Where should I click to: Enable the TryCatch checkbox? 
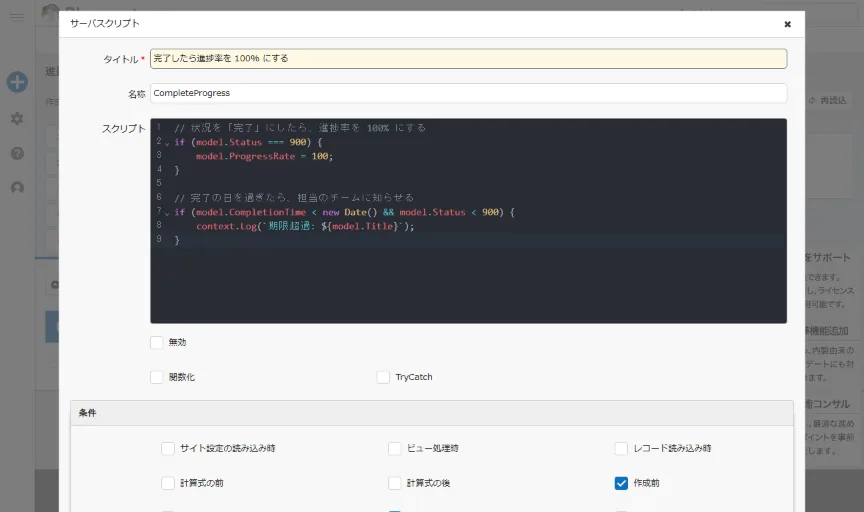[383, 377]
